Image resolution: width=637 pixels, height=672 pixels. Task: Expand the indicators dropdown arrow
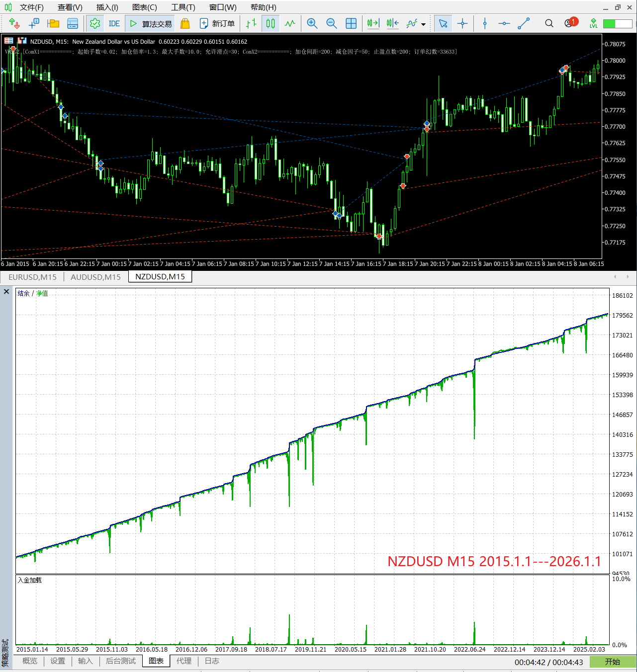tap(423, 24)
